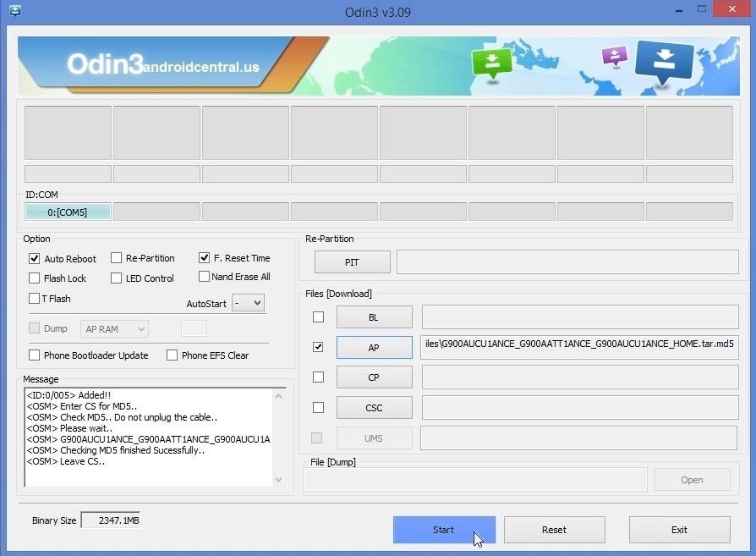The image size is (756, 556).
Task: Click the BL file path field
Action: (580, 317)
